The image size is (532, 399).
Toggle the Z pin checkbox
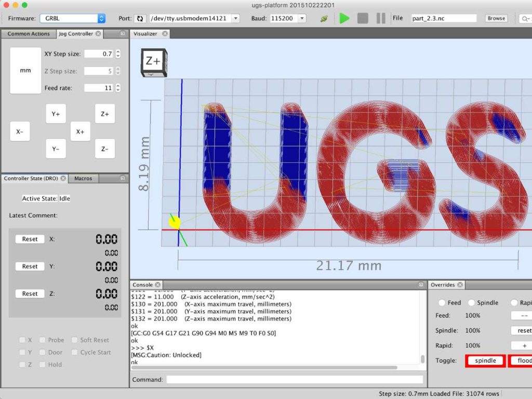click(x=22, y=364)
